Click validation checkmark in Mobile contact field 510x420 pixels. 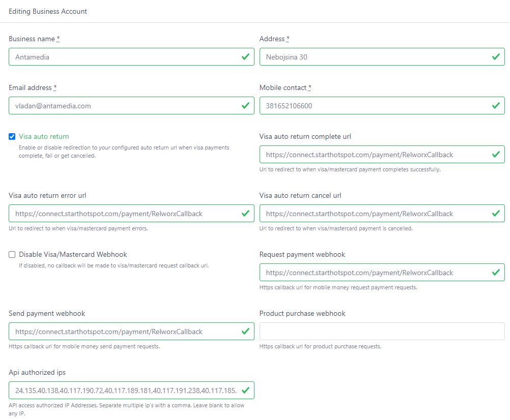(x=496, y=106)
